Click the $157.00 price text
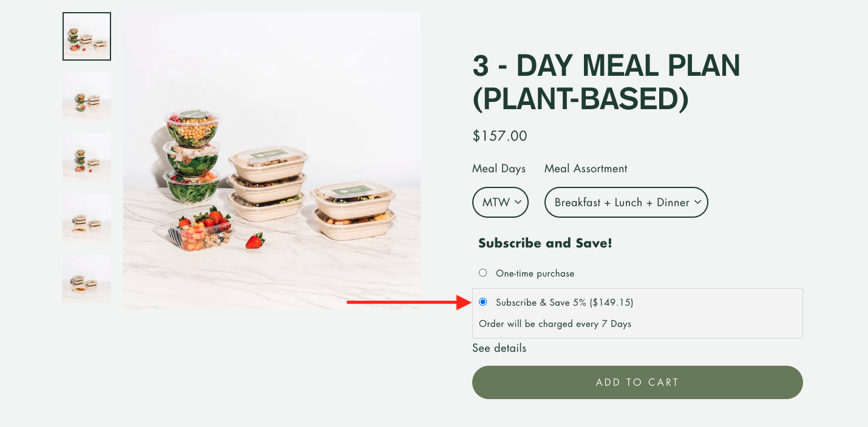The height and width of the screenshot is (427, 868). click(500, 136)
